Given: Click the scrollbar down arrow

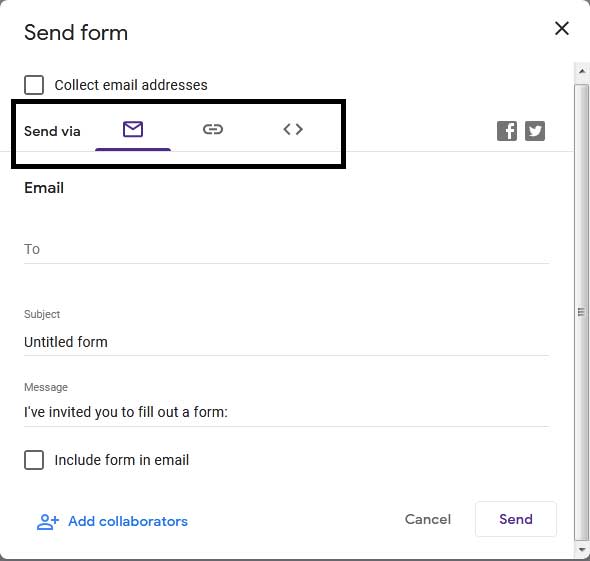Looking at the screenshot, I should point(582,550).
